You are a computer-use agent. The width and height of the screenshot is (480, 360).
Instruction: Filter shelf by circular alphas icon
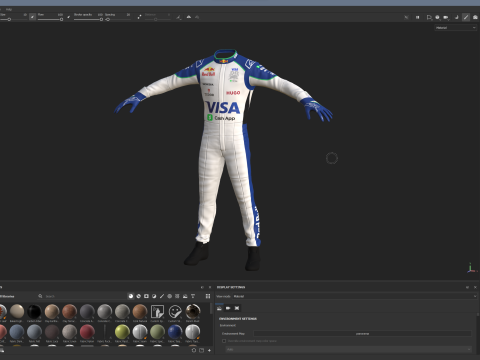(169, 296)
